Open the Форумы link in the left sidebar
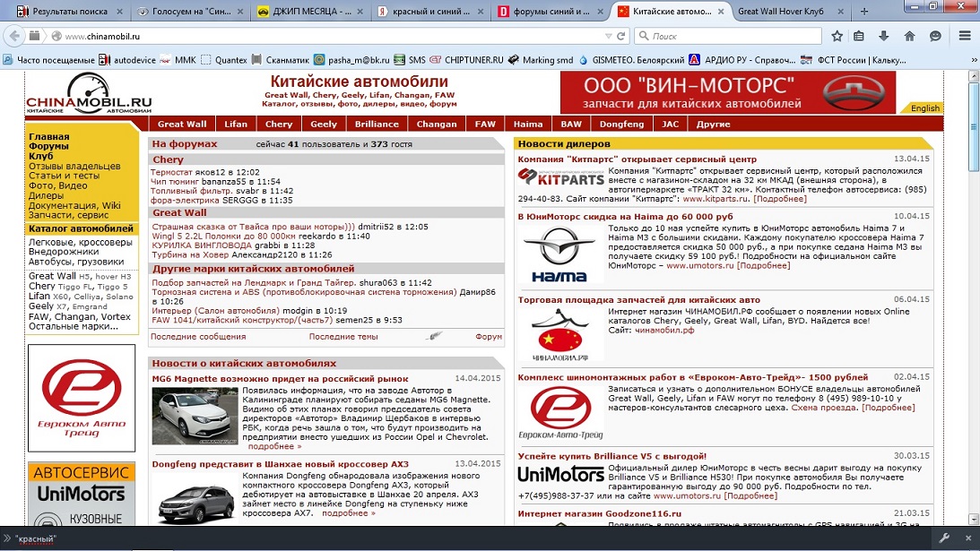 48,146
